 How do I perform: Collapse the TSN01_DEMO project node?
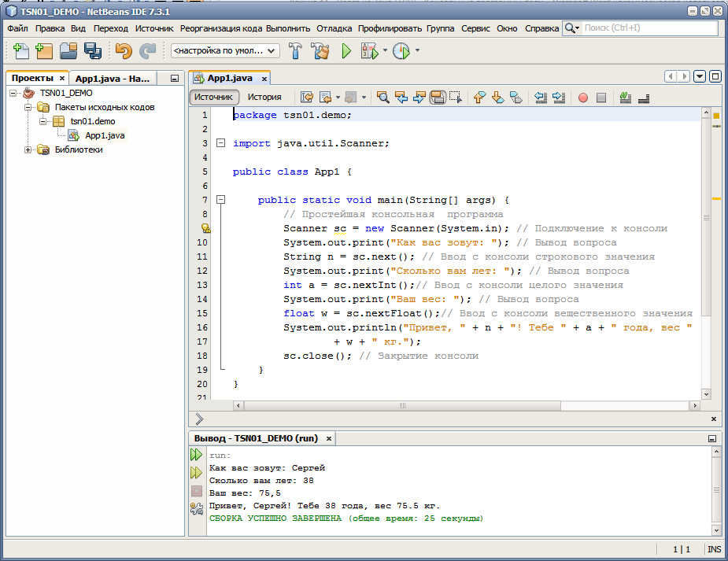(x=14, y=93)
